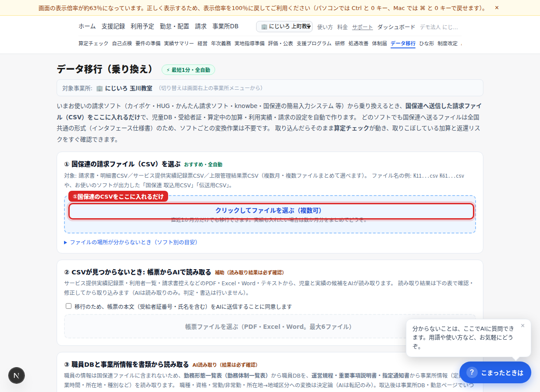Image resolution: width=540 pixels, height=392 pixels.
Task: Switch to 制度改定 tab
Action: (x=448, y=44)
